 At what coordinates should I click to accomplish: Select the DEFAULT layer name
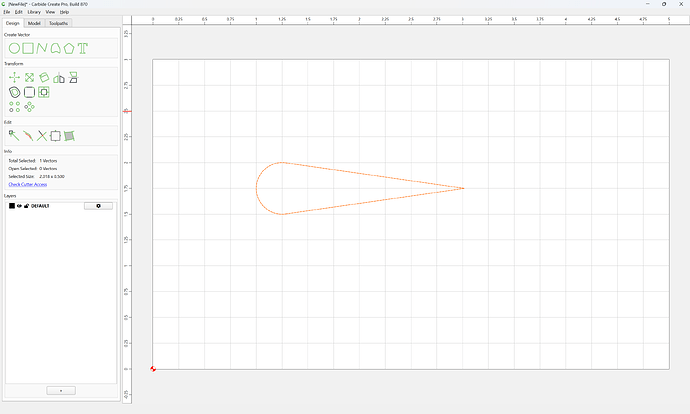point(40,206)
